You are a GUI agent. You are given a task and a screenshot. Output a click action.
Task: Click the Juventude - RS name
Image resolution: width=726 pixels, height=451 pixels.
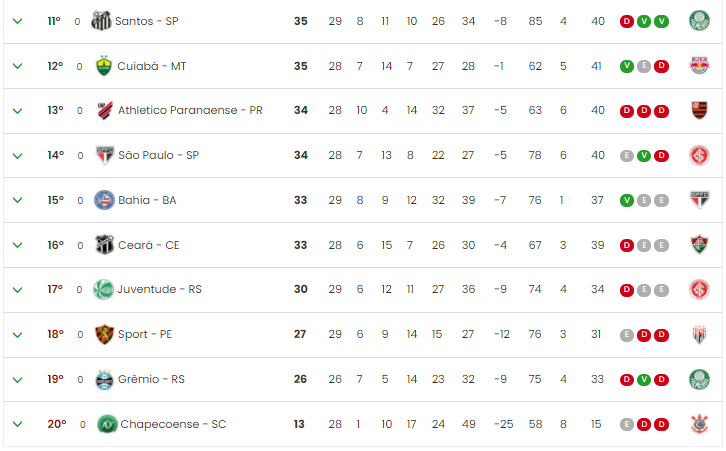pyautogui.click(x=159, y=289)
